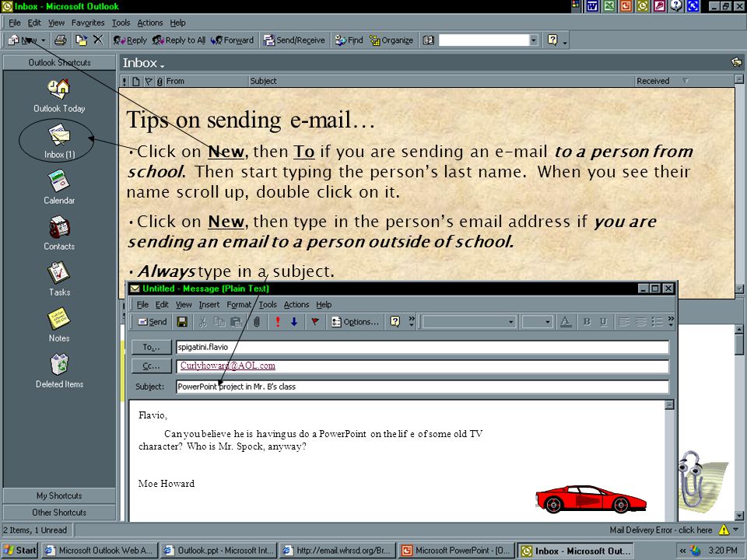Viewport: 747px width, 560px height.
Task: Click the Delete X icon in Outlook toolbar
Action: point(98,40)
